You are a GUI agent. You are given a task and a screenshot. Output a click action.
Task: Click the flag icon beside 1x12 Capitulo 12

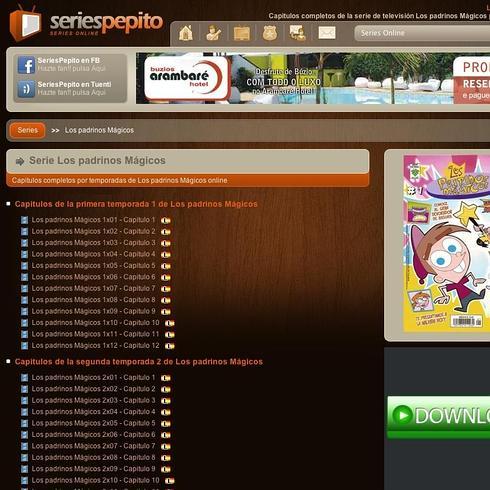click(170, 346)
